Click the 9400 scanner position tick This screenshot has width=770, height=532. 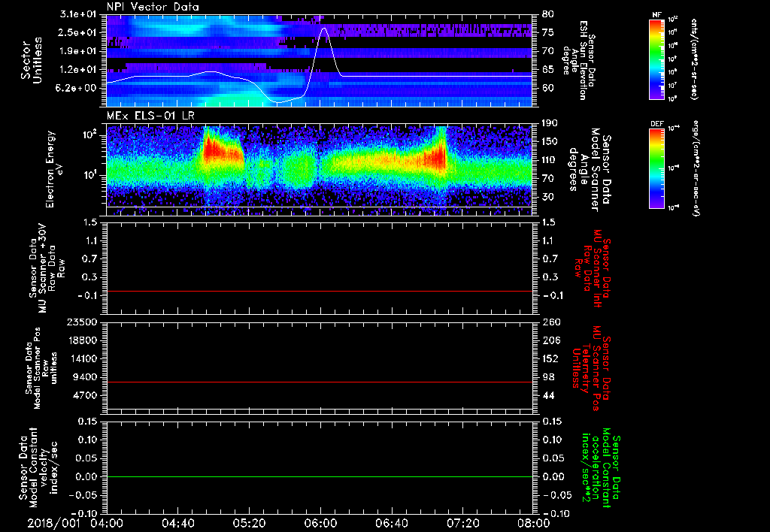[x=85, y=377]
